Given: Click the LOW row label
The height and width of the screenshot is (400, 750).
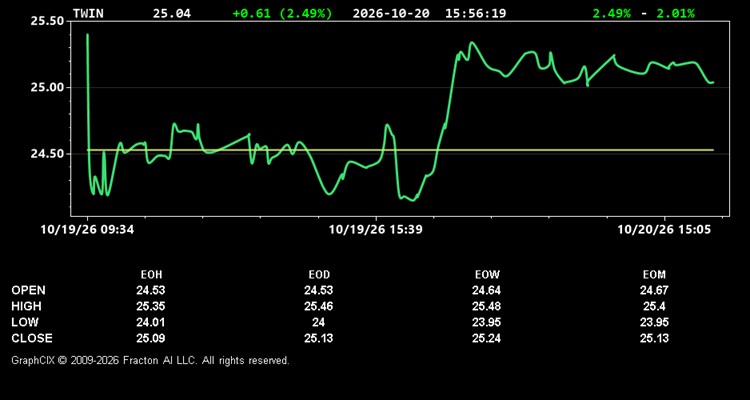Looking at the screenshot, I should click(25, 322).
